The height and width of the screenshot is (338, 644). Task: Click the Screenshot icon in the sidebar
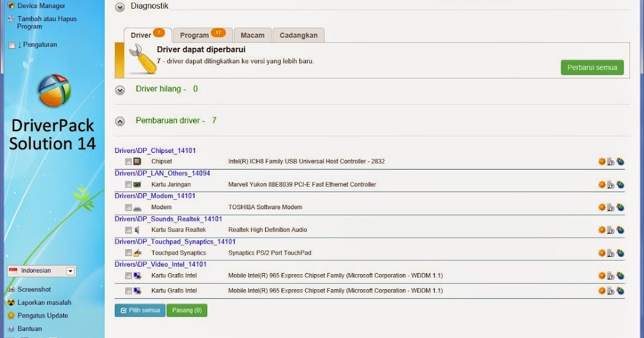coord(11,289)
